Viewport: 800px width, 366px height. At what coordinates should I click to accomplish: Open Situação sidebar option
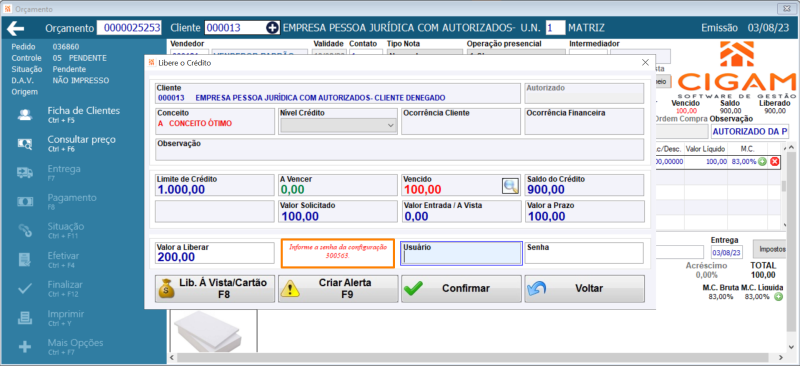[66, 230]
